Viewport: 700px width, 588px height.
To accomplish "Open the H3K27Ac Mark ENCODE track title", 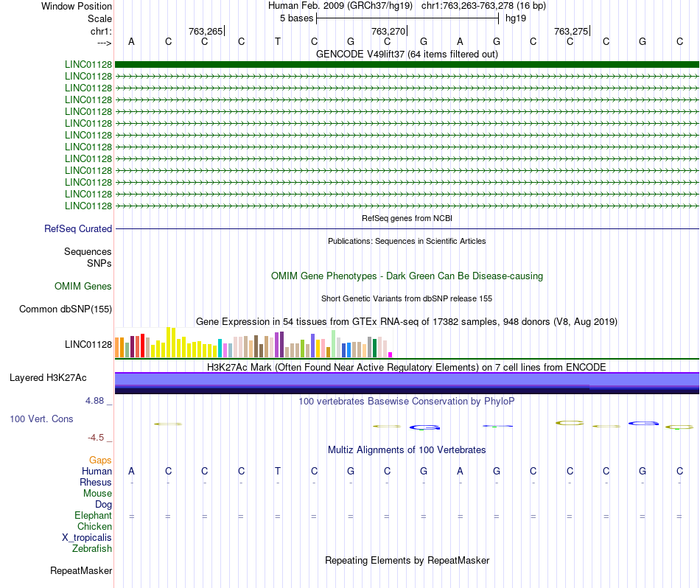I will 407,367.
